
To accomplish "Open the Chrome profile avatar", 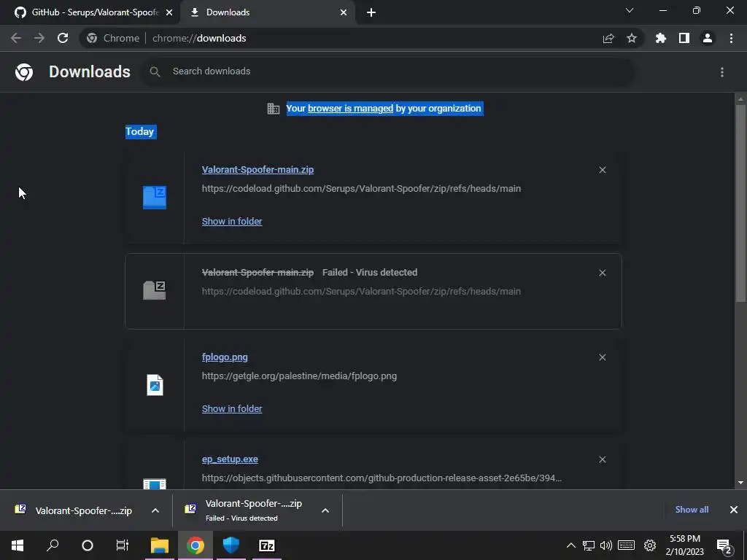I will click(708, 38).
